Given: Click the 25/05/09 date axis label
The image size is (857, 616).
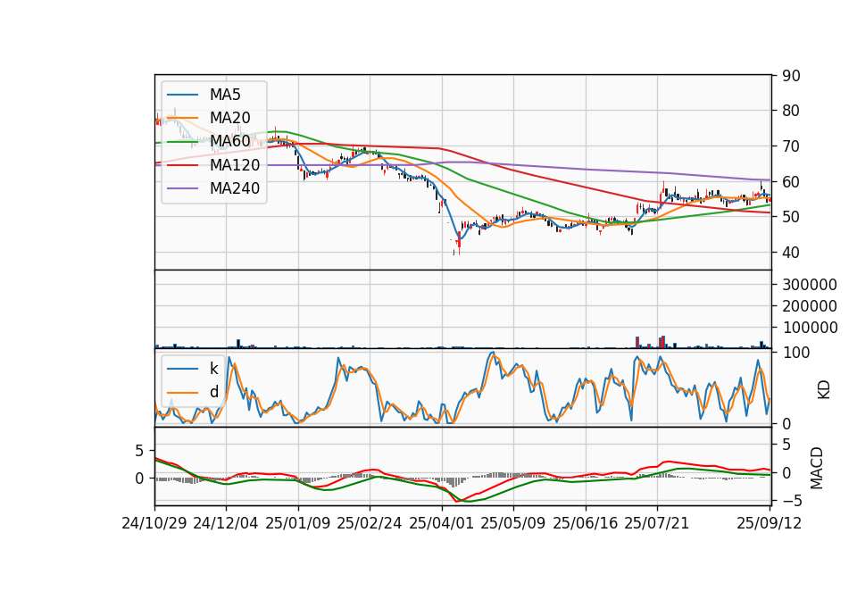Looking at the screenshot, I should tap(513, 523).
